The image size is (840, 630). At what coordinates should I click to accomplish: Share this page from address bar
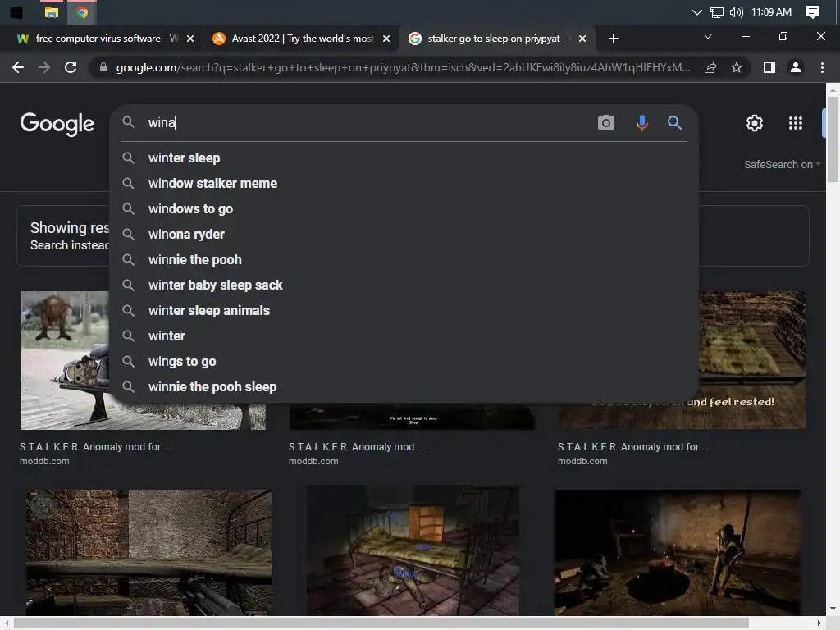[710, 67]
